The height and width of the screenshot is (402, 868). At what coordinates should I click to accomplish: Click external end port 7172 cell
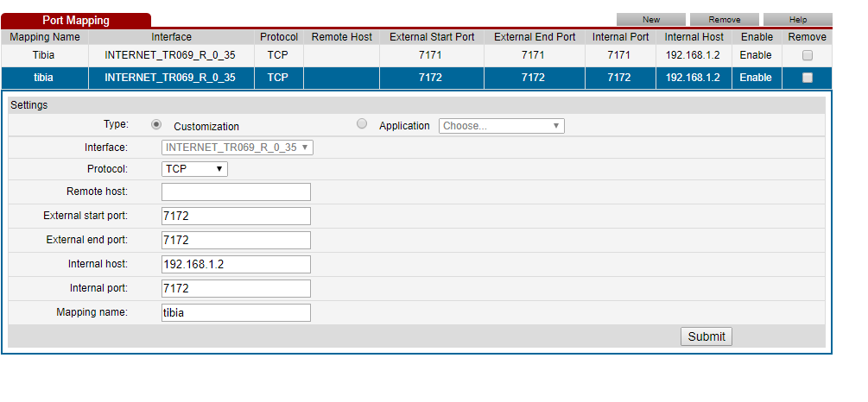coord(533,78)
